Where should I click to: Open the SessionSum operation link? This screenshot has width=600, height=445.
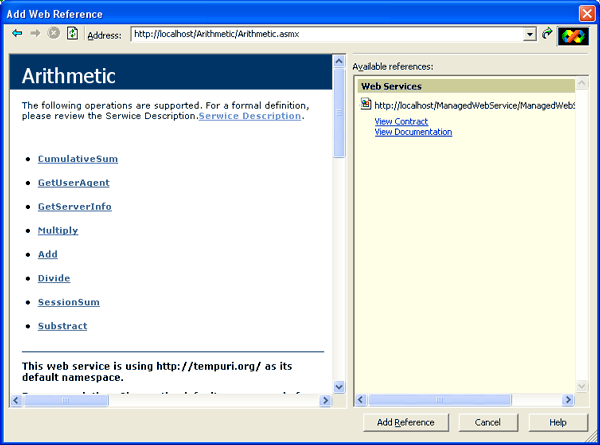click(x=68, y=302)
